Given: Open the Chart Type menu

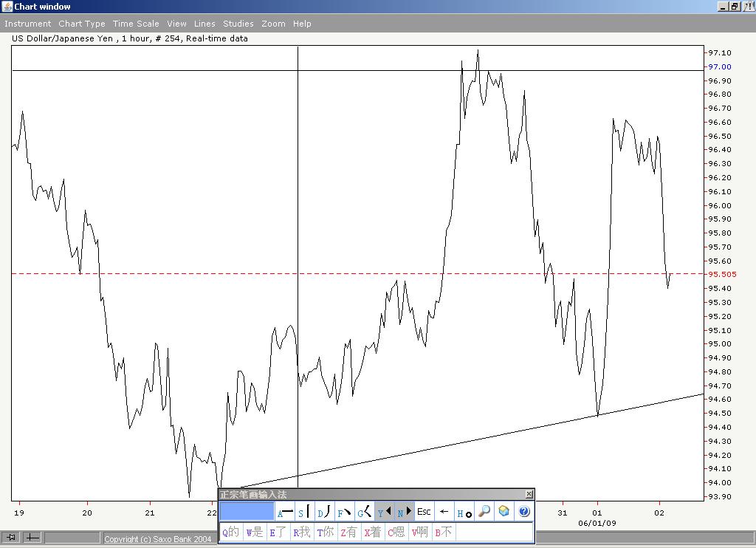Looking at the screenshot, I should 81,24.
